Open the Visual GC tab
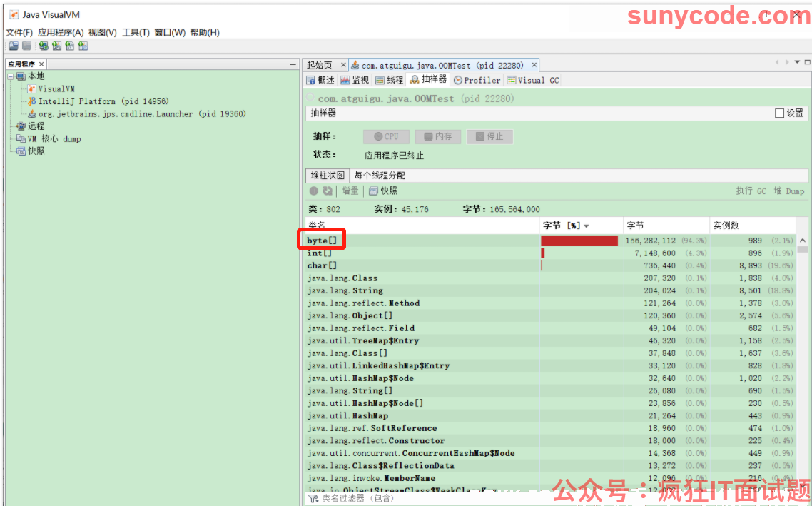Viewport: 812px width, 506px height. 534,80
